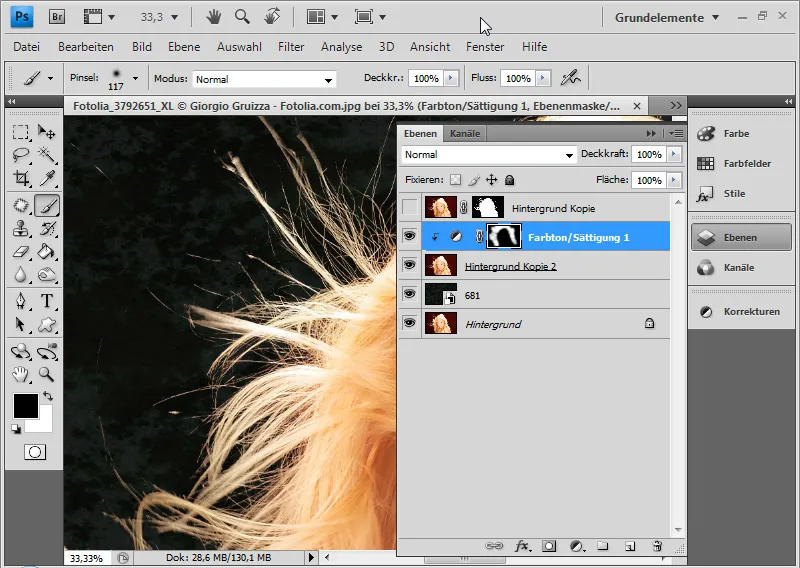This screenshot has width=800, height=568.
Task: Show the Hintergrund Kopie layer
Action: pyautogui.click(x=409, y=208)
